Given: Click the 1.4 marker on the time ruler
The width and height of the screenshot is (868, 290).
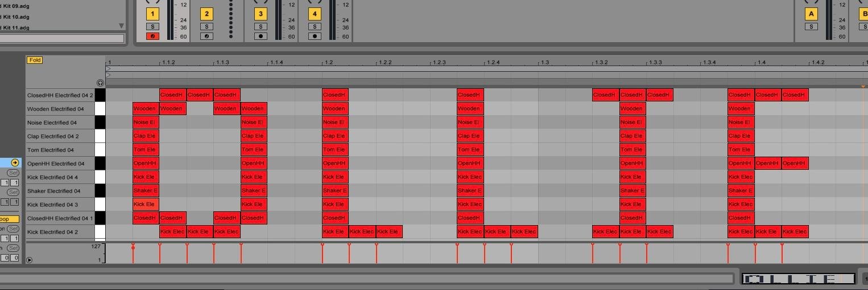Looking at the screenshot, I should [761, 62].
